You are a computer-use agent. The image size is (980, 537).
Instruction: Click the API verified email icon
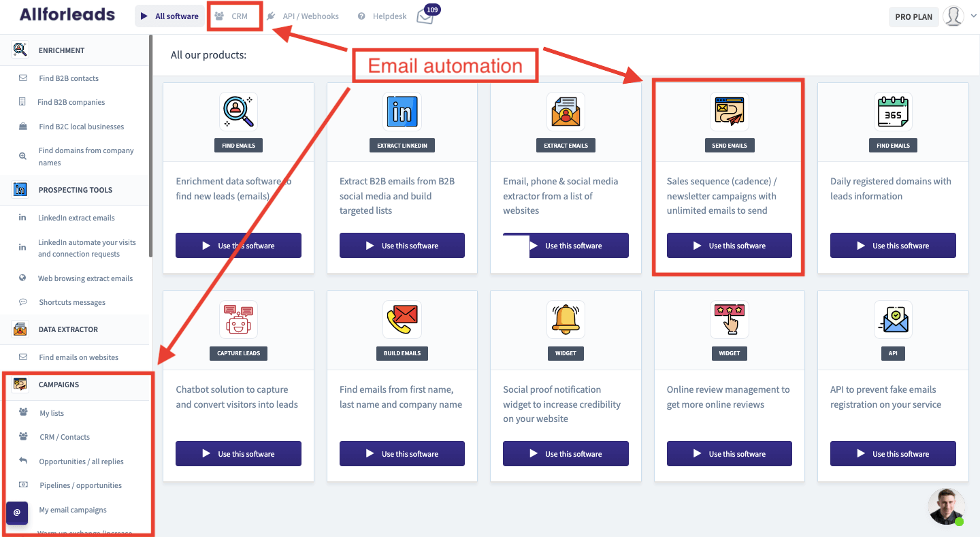click(x=893, y=319)
